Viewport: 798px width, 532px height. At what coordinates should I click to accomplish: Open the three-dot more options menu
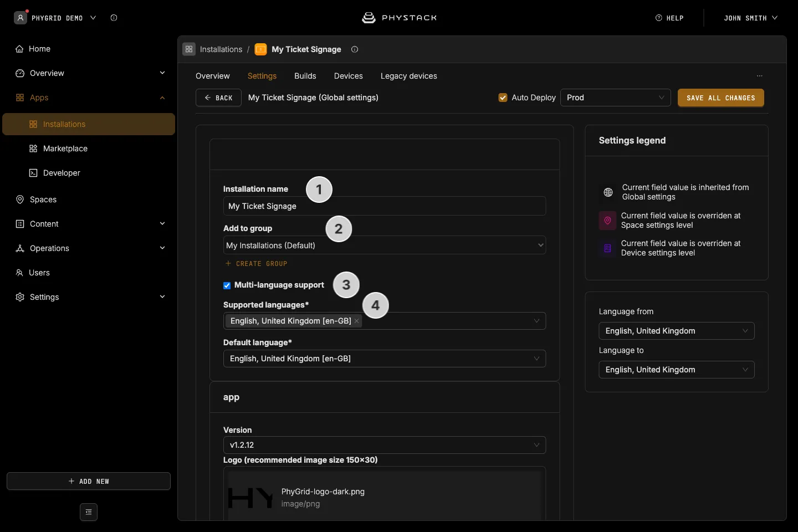(x=760, y=76)
